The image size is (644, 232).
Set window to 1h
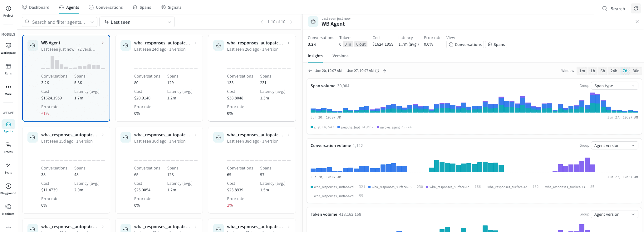593,71
